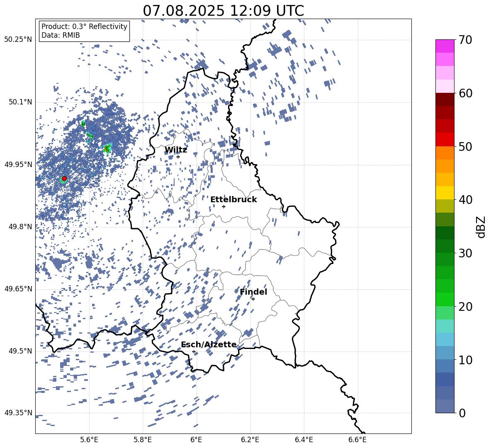Image resolution: width=491 pixels, height=448 pixels.
Task: Click the 6.2°E longitude label
Action: click(x=250, y=440)
